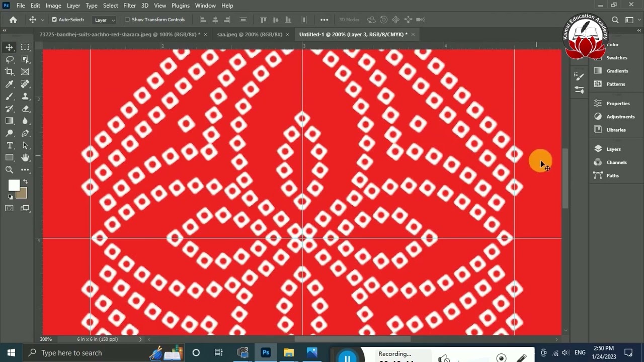The height and width of the screenshot is (362, 644).
Task: Click the Home button in options bar
Action: click(x=13, y=20)
